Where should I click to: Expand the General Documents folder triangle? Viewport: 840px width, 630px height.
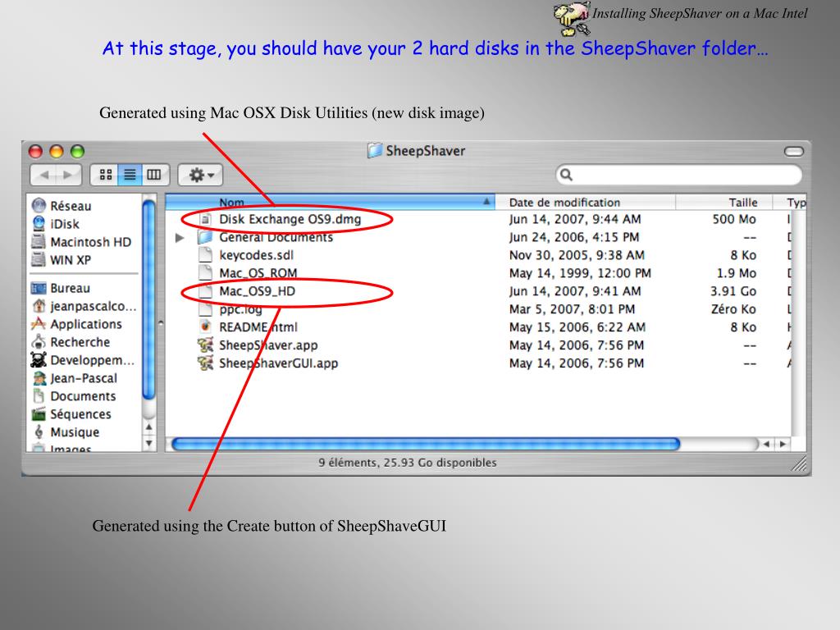click(180, 237)
